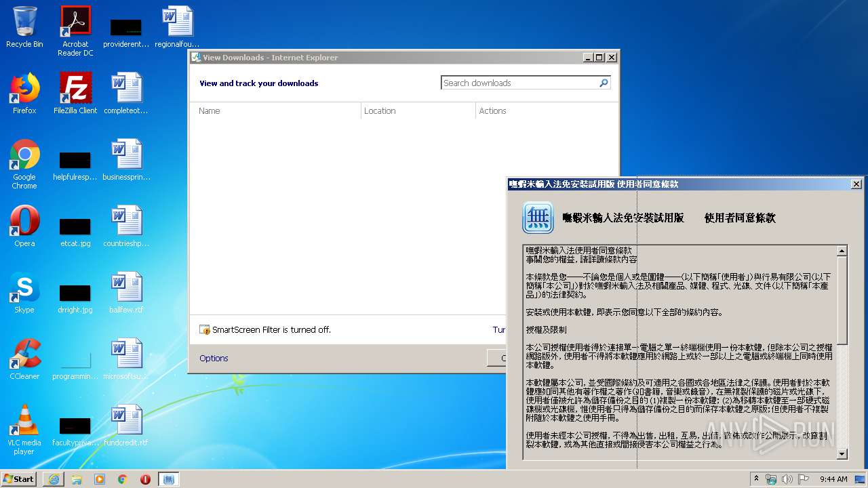
Task: Minimize the View Downloads window
Action: click(588, 58)
